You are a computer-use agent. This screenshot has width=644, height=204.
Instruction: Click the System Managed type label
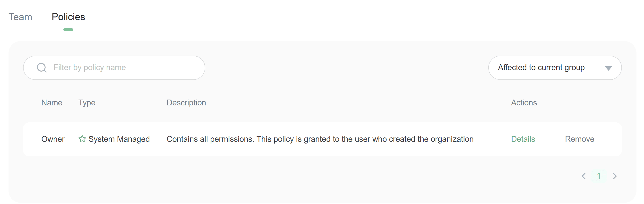[x=119, y=139]
